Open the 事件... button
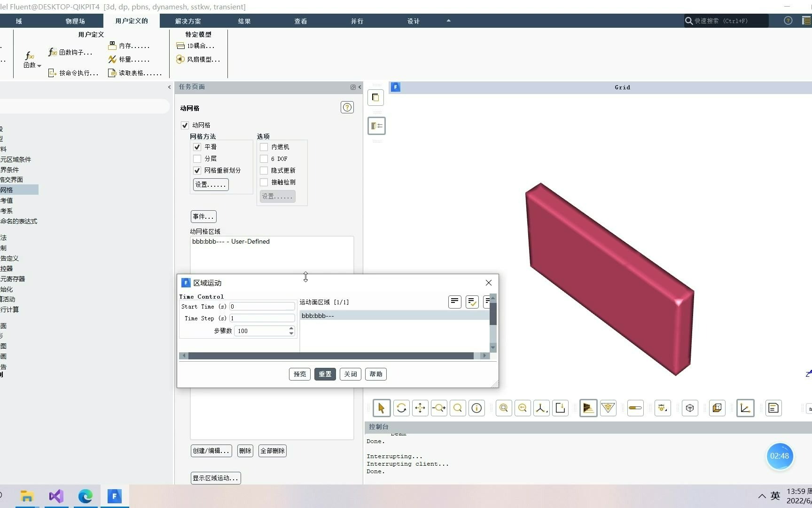812x508 pixels. [x=203, y=216]
